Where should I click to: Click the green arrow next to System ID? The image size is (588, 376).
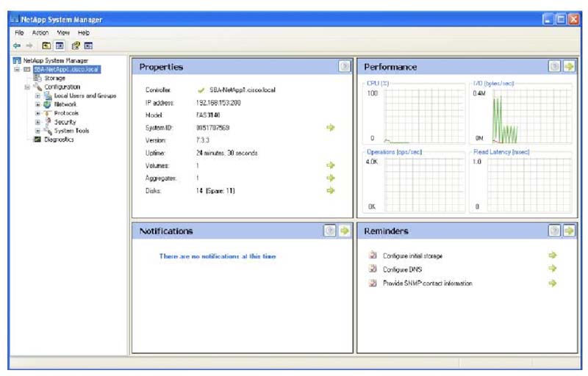[x=331, y=128]
